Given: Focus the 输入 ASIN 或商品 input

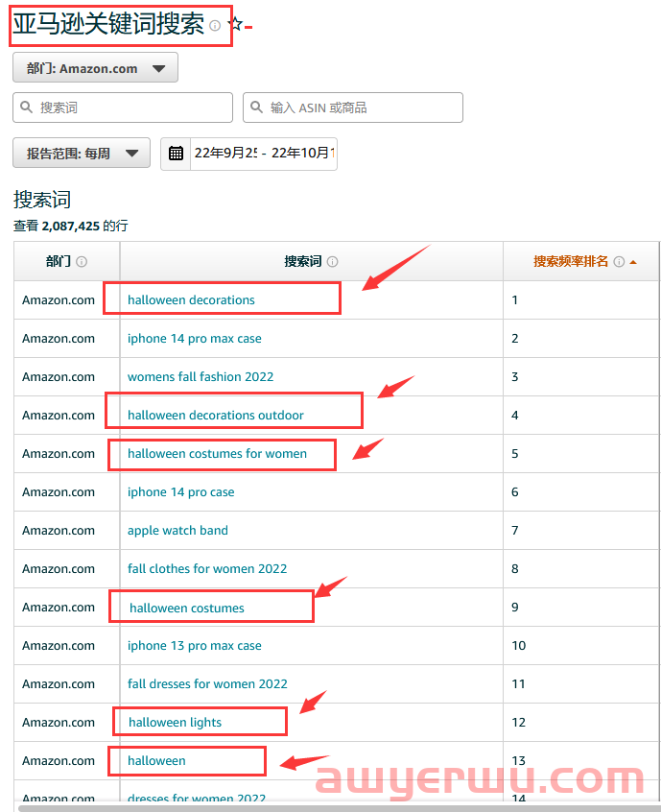Looking at the screenshot, I should click(x=353, y=107).
